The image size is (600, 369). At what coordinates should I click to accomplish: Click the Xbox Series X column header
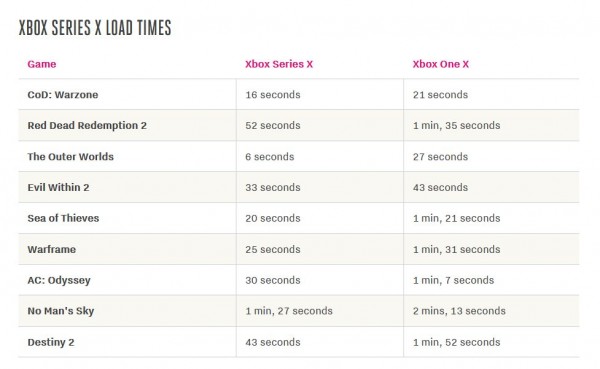[279, 64]
